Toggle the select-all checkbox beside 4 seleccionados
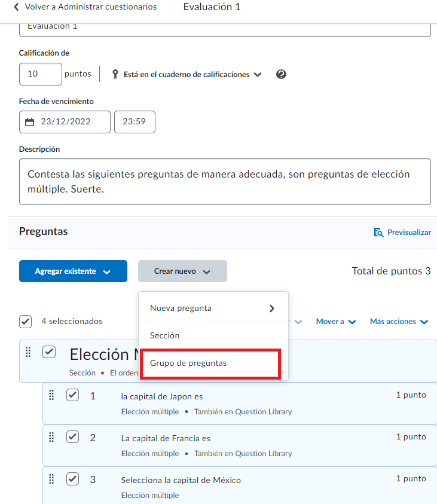 [x=25, y=322]
